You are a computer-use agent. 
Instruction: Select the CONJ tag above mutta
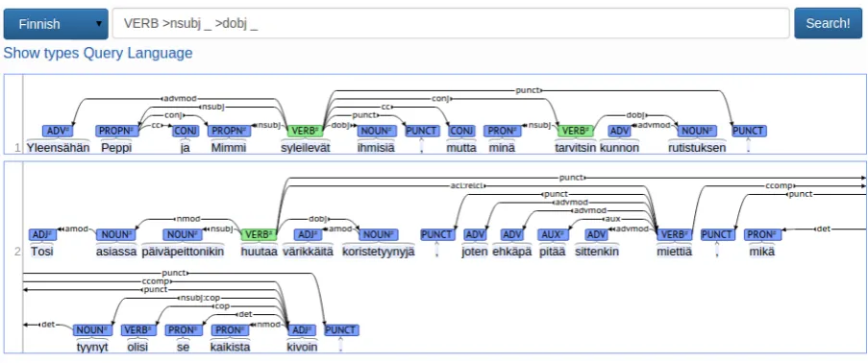(460, 132)
